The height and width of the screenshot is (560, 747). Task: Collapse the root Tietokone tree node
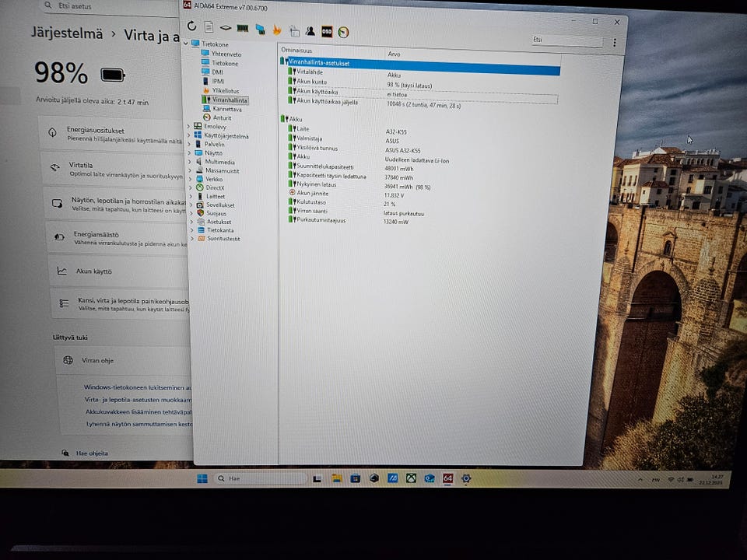tap(185, 44)
